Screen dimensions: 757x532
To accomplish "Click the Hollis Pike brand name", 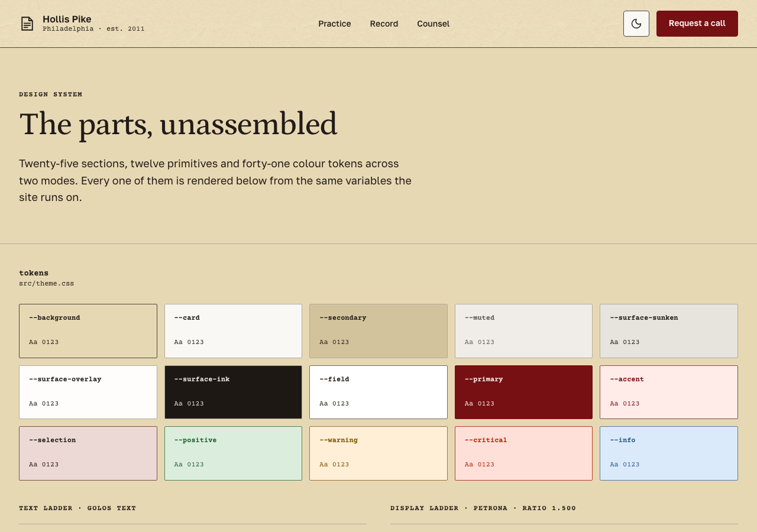I will pos(67,19).
